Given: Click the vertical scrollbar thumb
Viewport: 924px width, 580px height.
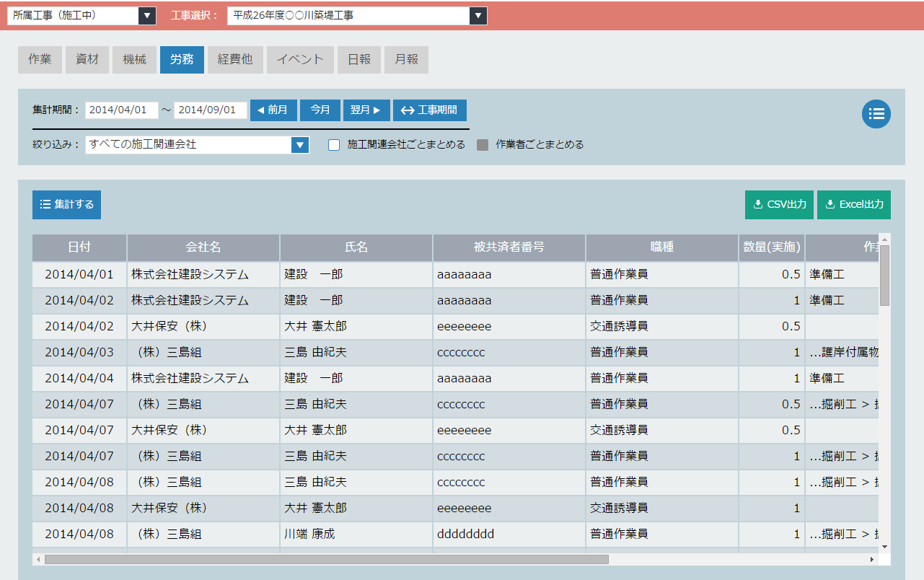Looking at the screenshot, I should 884,275.
